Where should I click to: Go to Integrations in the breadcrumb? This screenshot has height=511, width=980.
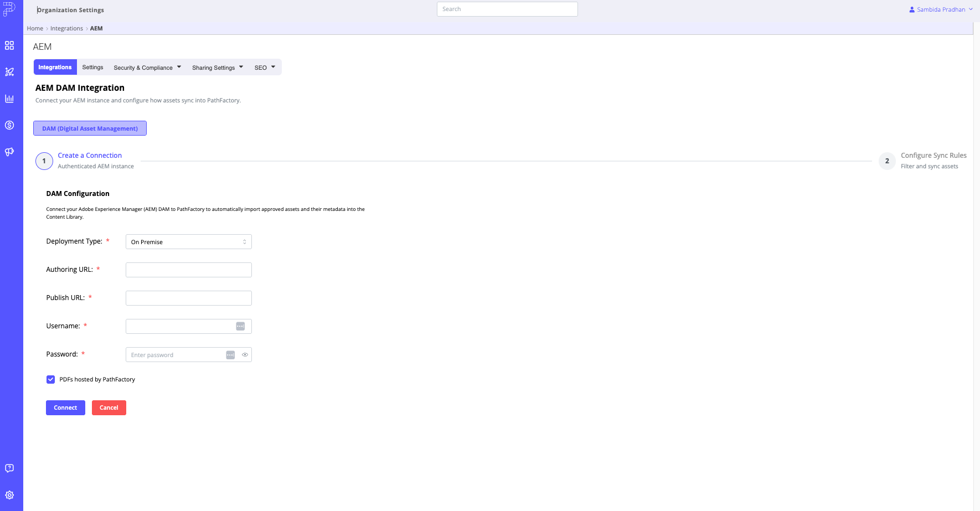(66, 28)
